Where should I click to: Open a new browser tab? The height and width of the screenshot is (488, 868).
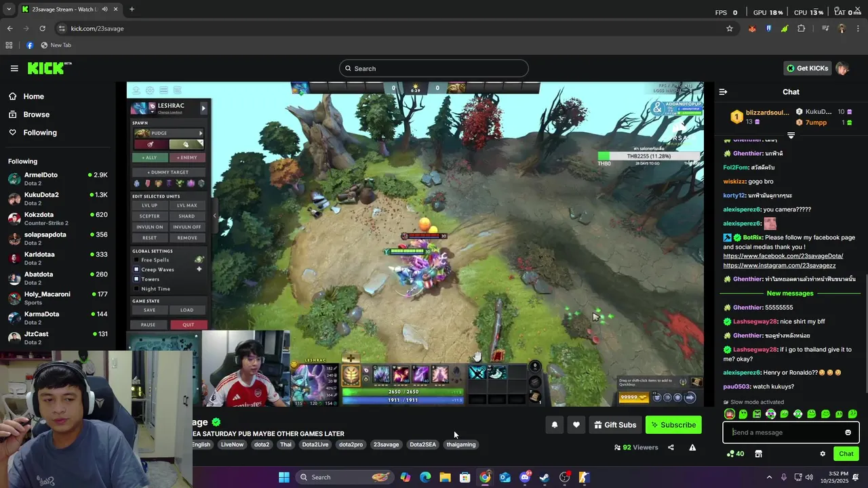click(x=132, y=9)
